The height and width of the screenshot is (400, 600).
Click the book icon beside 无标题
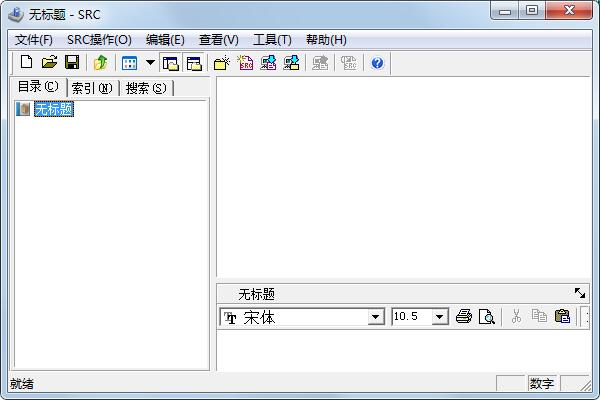click(23, 109)
